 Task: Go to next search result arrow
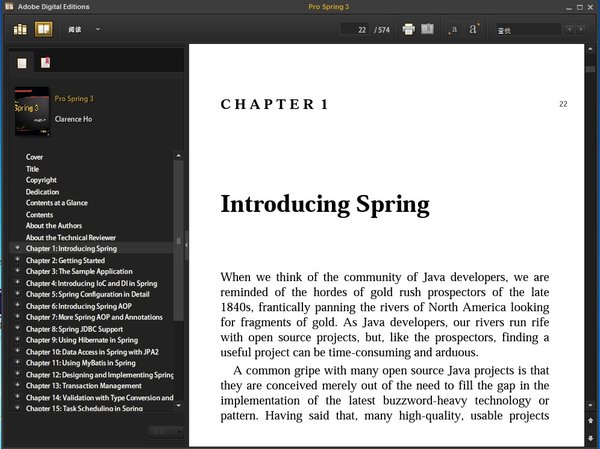point(582,30)
